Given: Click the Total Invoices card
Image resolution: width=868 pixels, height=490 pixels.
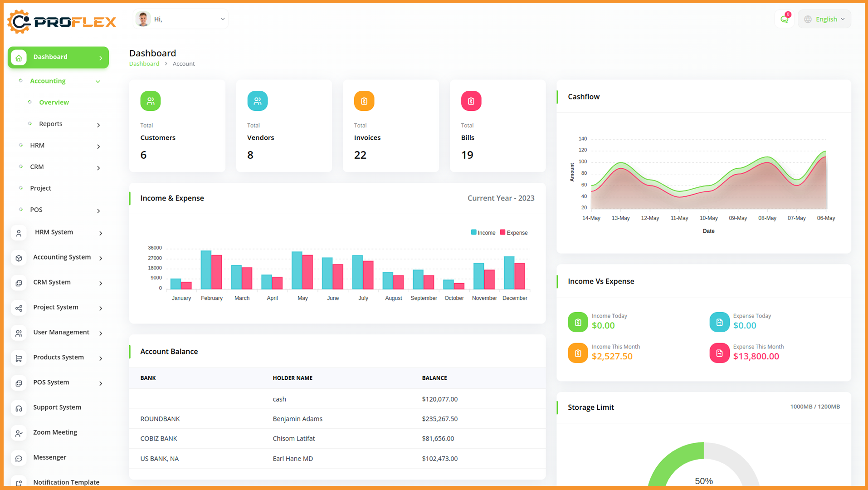Looking at the screenshot, I should pyautogui.click(x=391, y=126).
